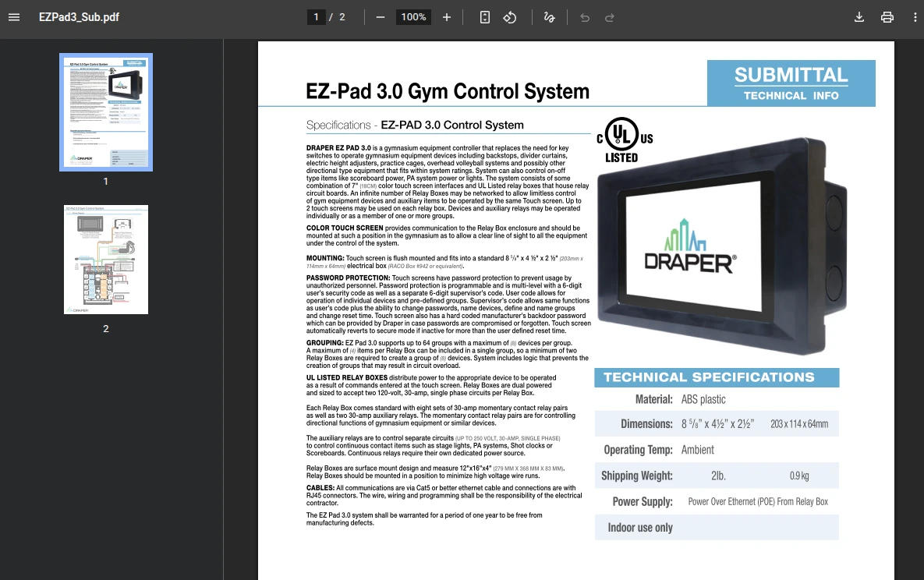Open page 1 thumbnail
This screenshot has height=580, width=924.
106,112
